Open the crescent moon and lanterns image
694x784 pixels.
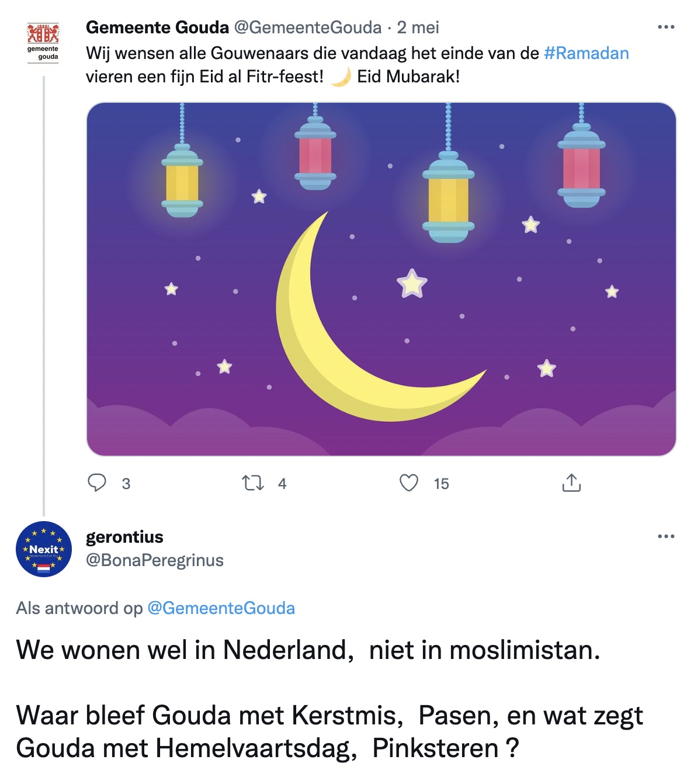coord(381,279)
